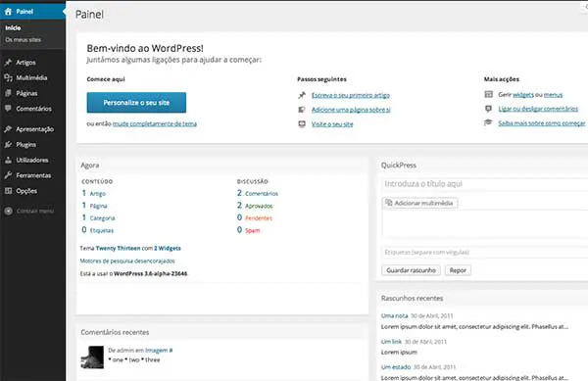Select the Início submenu item
Screen dimensions: 588x381
click(13, 27)
